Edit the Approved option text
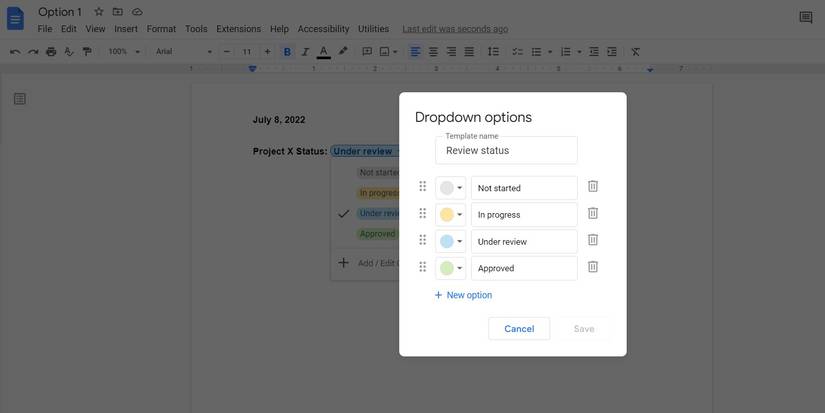This screenshot has height=413, width=825. coord(524,268)
